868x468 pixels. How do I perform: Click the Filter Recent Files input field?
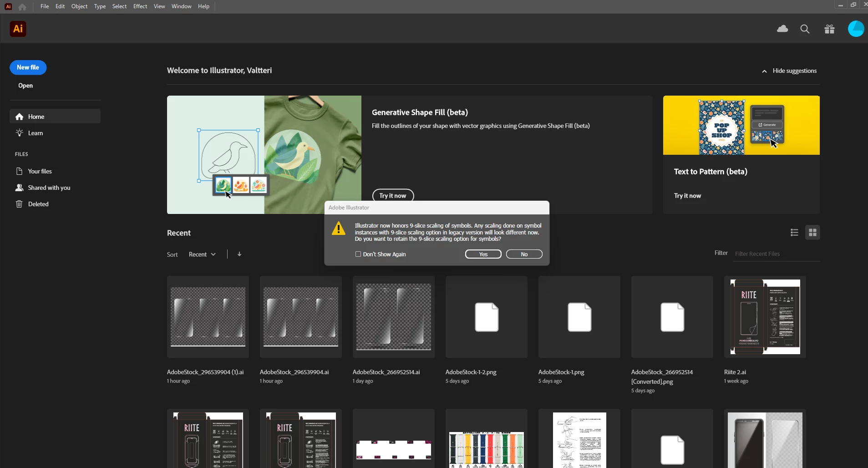click(x=777, y=254)
